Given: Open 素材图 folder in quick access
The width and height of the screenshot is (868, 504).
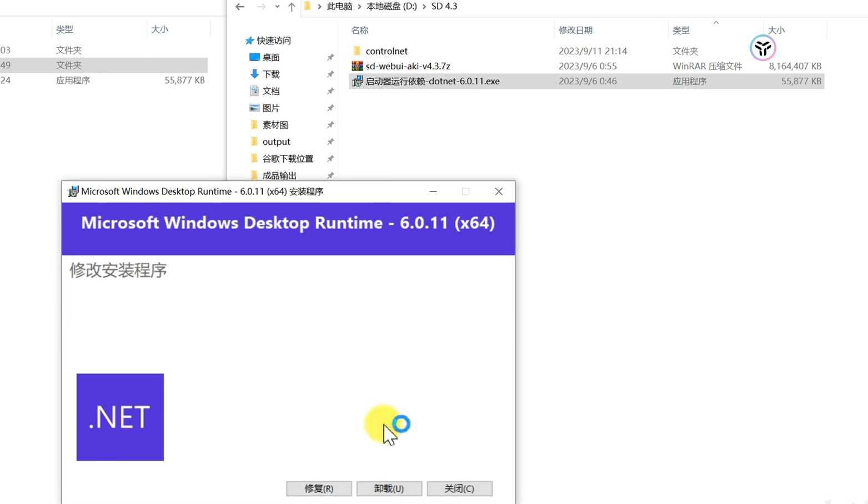Looking at the screenshot, I should pos(275,125).
